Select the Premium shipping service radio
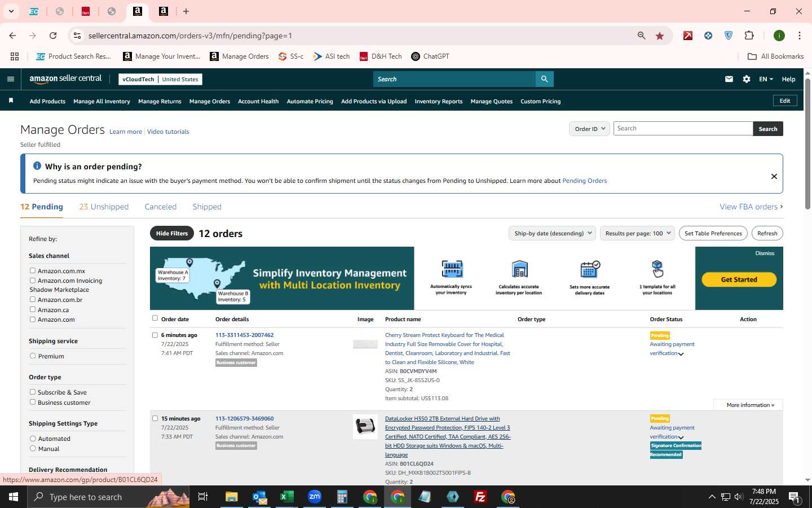The image size is (812, 508). pos(33,356)
